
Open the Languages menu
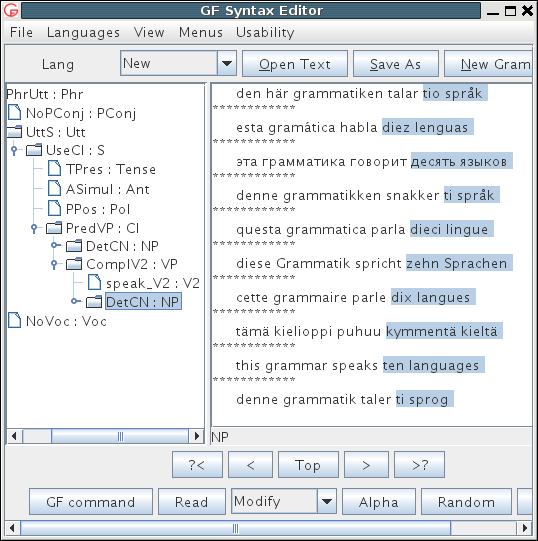click(83, 32)
